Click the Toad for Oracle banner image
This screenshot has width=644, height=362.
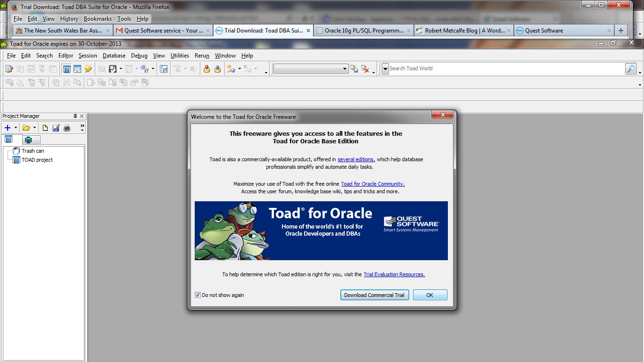point(321,231)
